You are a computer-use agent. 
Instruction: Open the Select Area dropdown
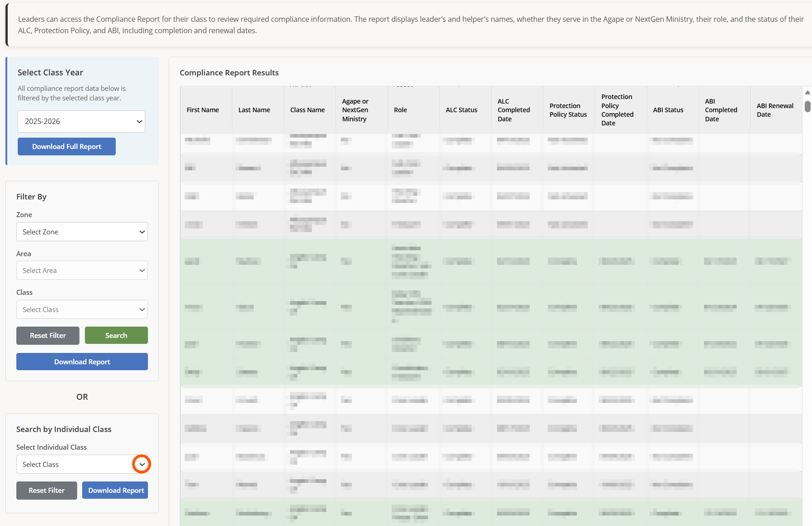pyautogui.click(x=82, y=271)
